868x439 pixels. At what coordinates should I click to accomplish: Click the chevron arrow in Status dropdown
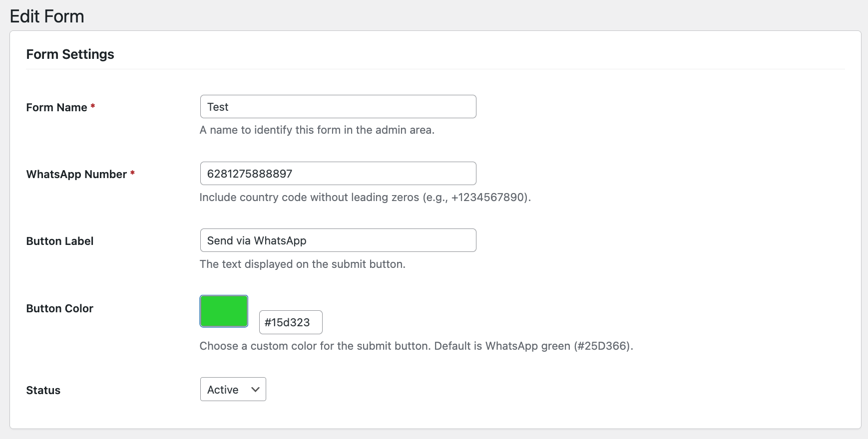pyautogui.click(x=255, y=390)
